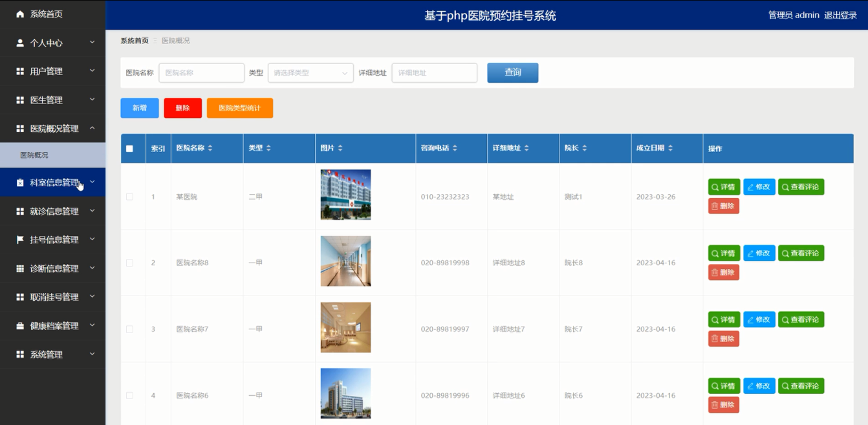Open the 医院名称7 image thumbnail
Viewport: 868px width, 425px height.
[x=345, y=327]
